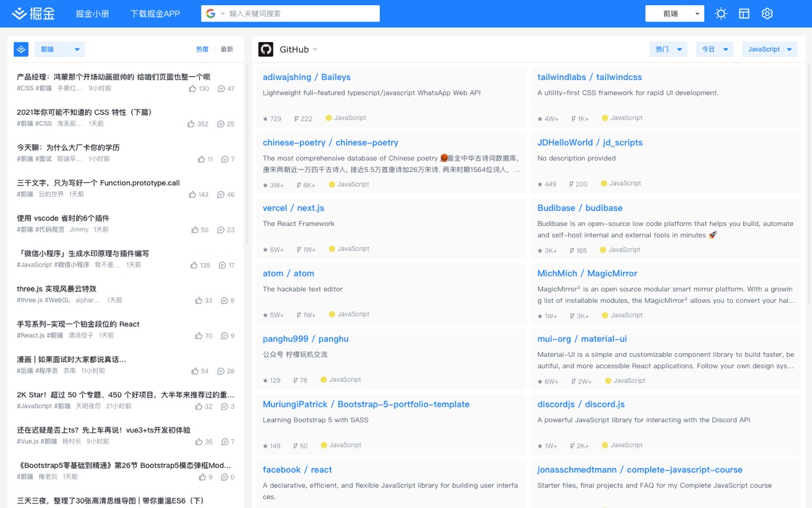Open article 使用 vscode 省时的6个插件
Viewport: 812px width, 508px height.
tap(63, 218)
